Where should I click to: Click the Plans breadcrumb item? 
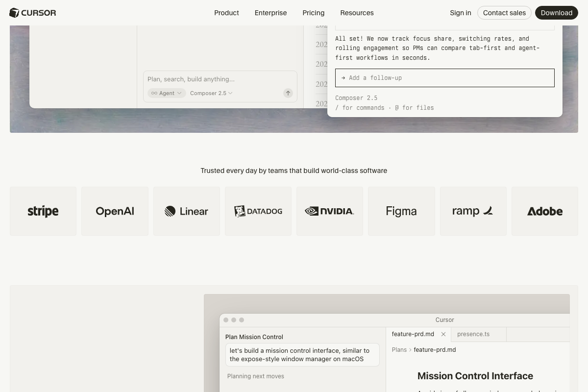(399, 350)
